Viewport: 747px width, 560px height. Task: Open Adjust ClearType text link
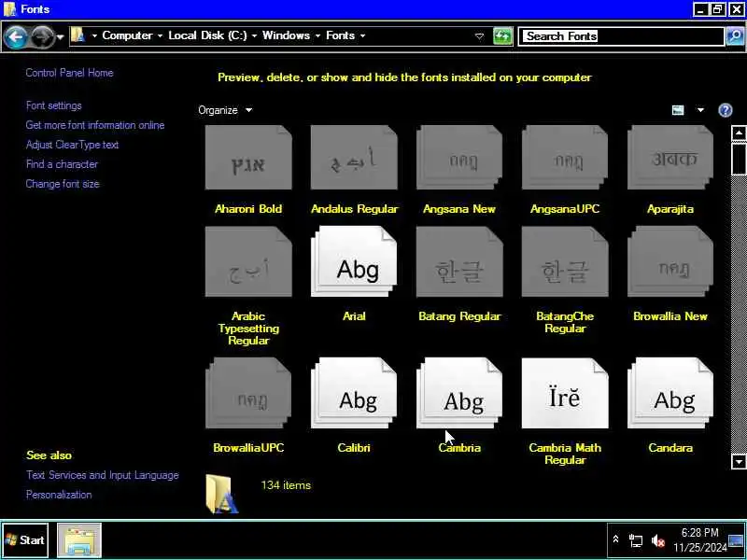(x=72, y=145)
